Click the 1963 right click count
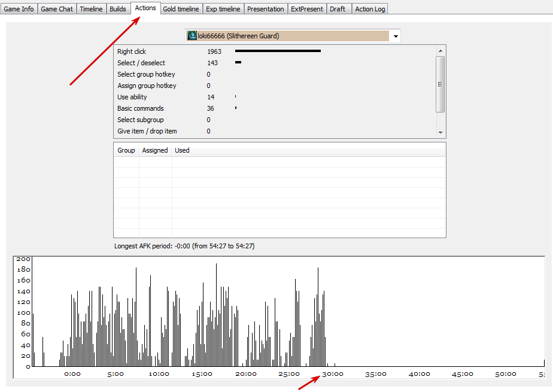 pos(214,51)
